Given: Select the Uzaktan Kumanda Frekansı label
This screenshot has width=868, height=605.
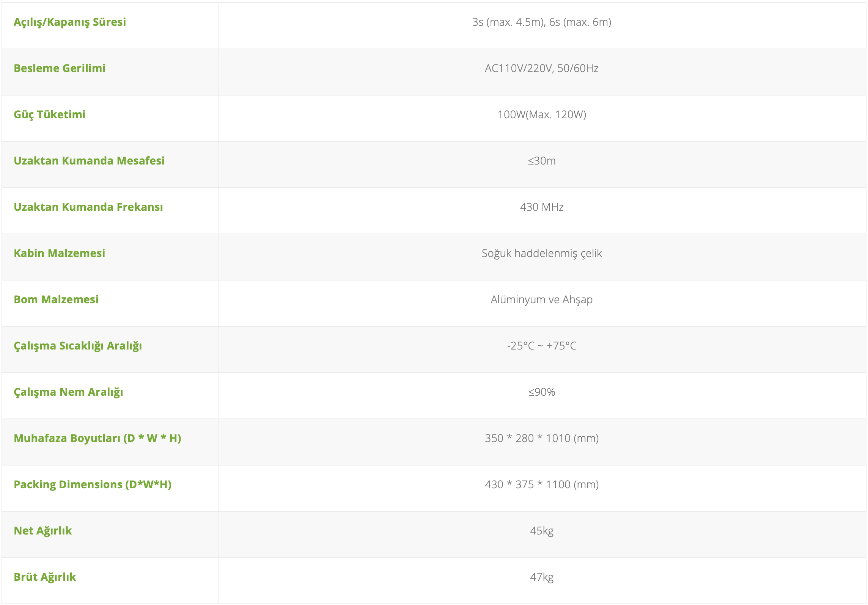Looking at the screenshot, I should click(88, 207).
